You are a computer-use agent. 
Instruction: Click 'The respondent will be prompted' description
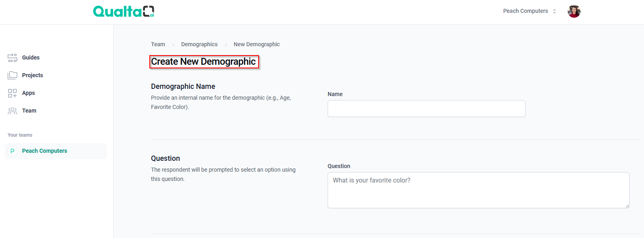(x=223, y=174)
